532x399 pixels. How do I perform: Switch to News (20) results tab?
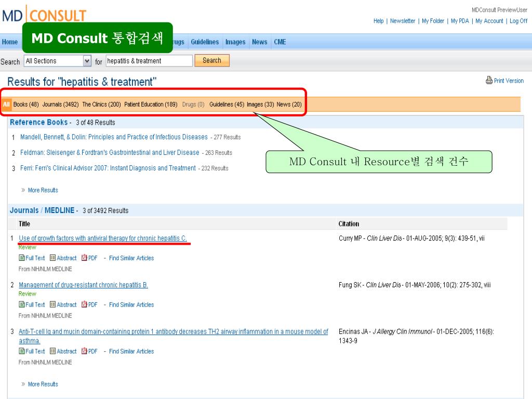[x=289, y=104]
